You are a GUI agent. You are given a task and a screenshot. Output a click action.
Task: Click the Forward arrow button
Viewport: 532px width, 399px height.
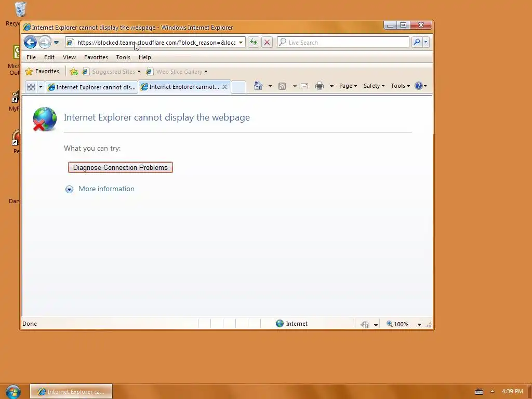pyautogui.click(x=45, y=43)
